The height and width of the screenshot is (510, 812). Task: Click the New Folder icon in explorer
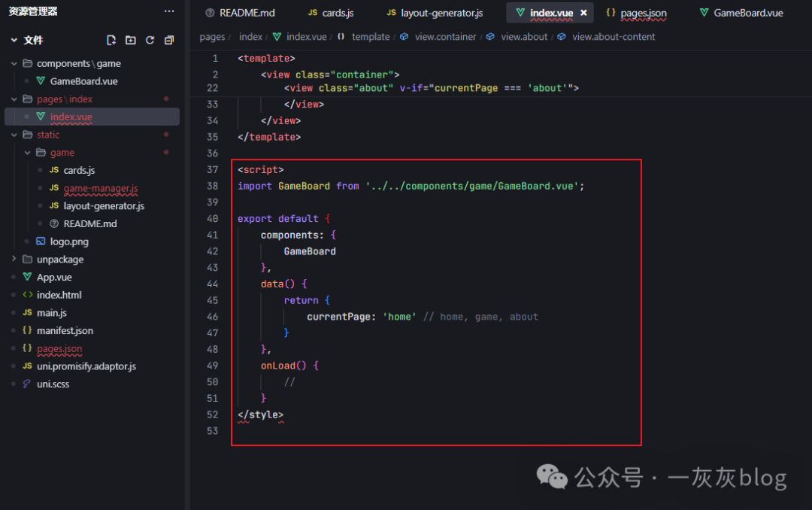click(x=131, y=40)
